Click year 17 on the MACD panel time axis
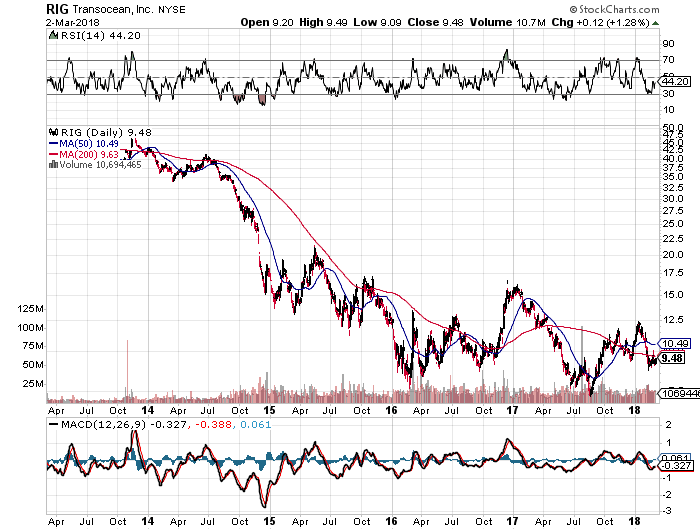Image resolution: width=700 pixels, height=530 pixels. (512, 521)
